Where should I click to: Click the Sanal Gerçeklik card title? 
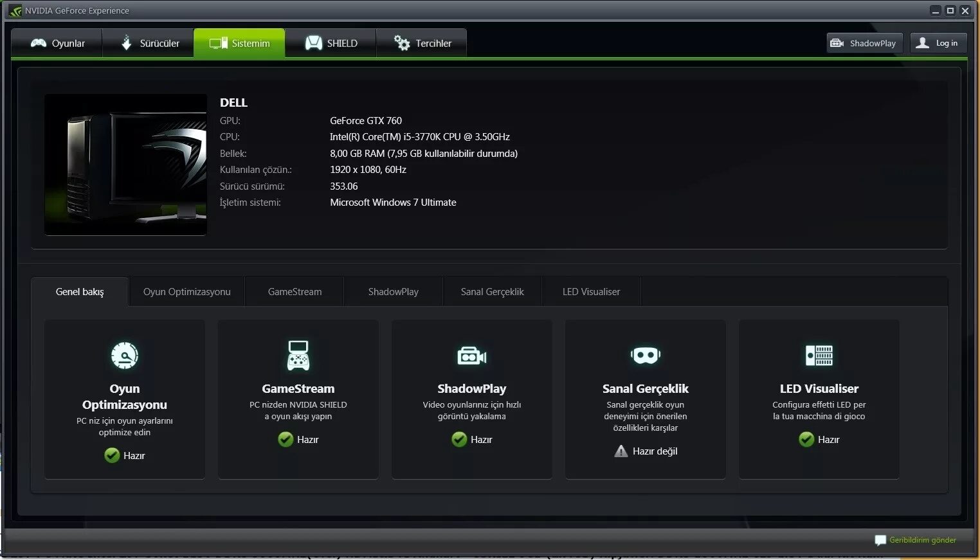[646, 389]
